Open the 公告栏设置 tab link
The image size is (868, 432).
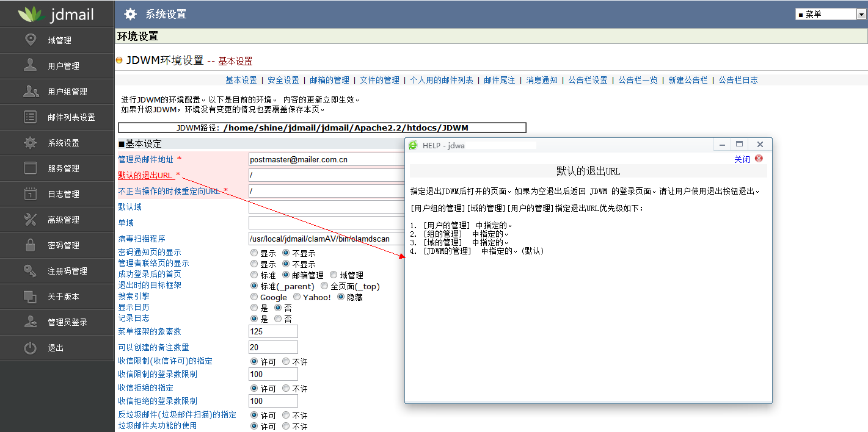tap(588, 80)
